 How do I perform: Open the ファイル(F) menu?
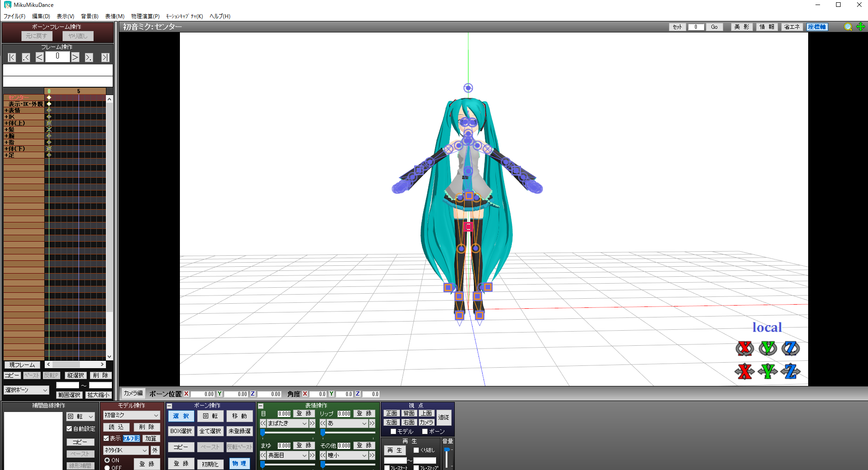[x=15, y=16]
